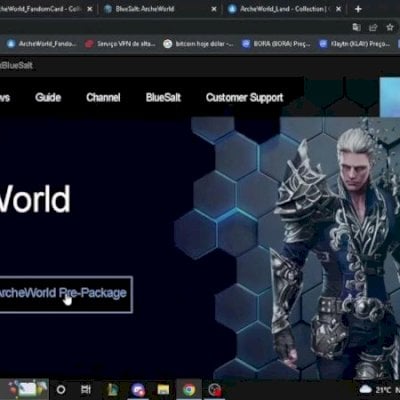The image size is (400, 400).
Task: Open the Google Chrome taskbar icon
Action: (189, 389)
